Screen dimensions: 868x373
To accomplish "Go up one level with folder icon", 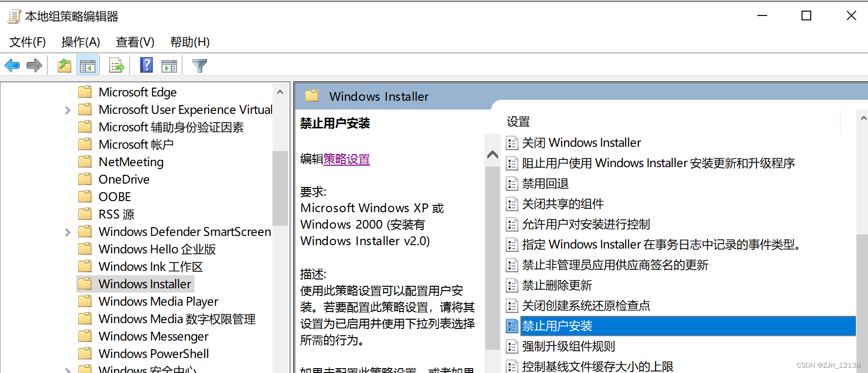I will click(x=64, y=65).
